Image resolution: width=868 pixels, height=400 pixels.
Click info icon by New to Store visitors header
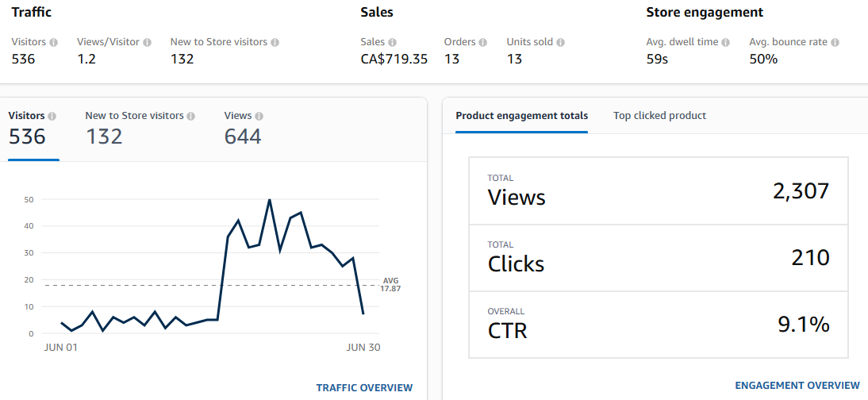tap(275, 42)
